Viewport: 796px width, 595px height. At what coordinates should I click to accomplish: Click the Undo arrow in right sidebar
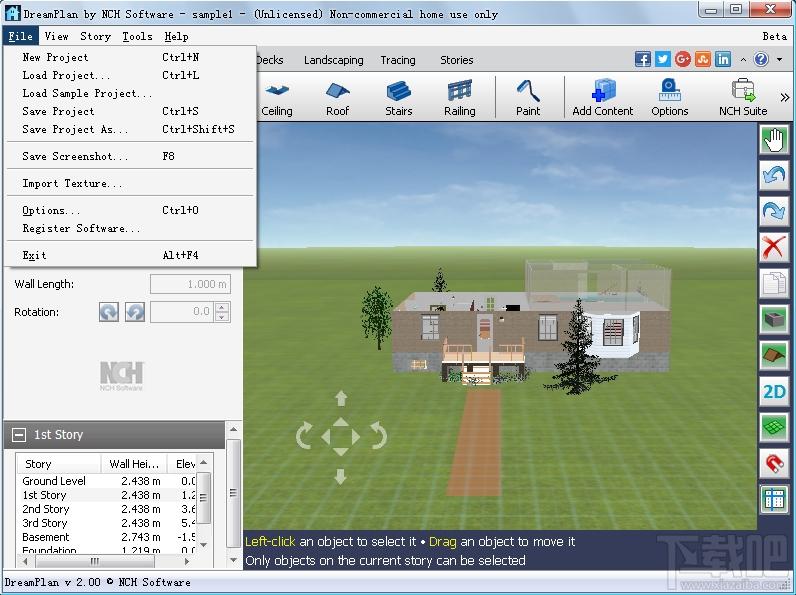[x=774, y=175]
